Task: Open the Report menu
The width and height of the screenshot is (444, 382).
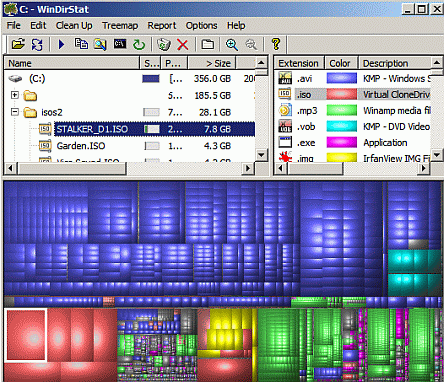Action: tap(162, 26)
